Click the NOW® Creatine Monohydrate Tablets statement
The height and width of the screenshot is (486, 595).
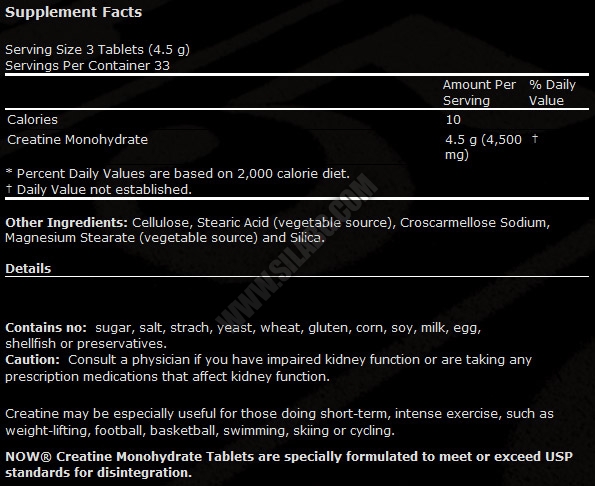(289, 464)
